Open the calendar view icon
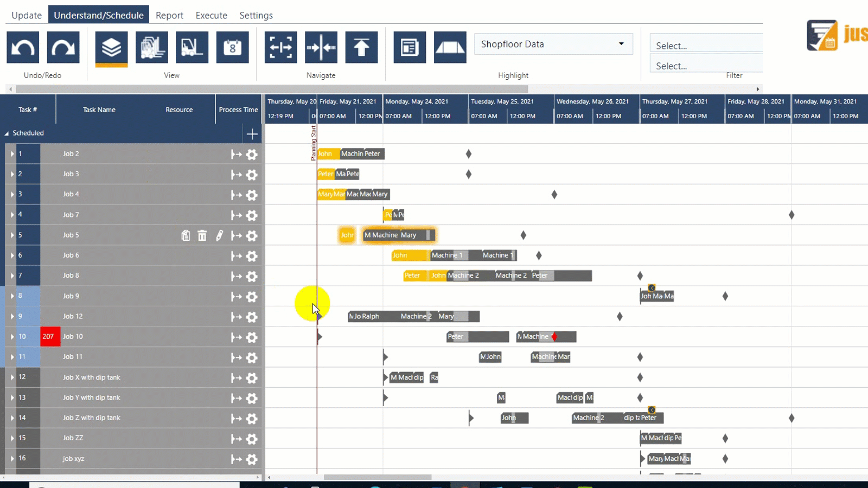 232,48
